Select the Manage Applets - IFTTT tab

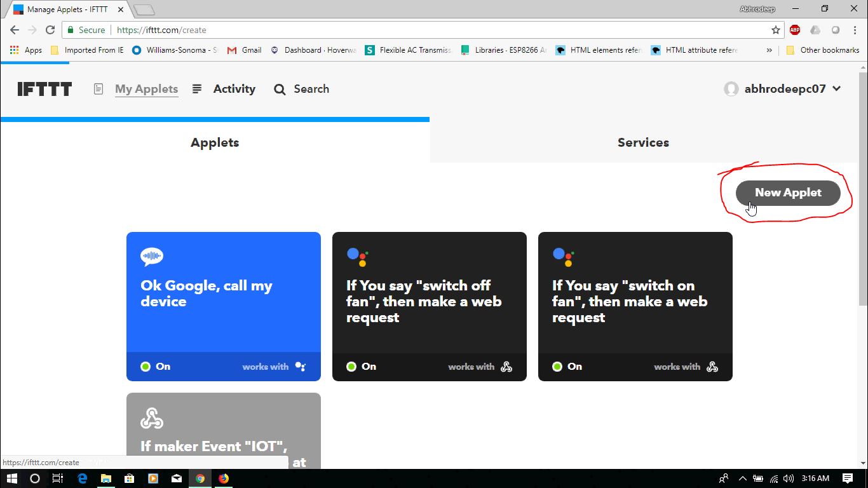pos(67,10)
